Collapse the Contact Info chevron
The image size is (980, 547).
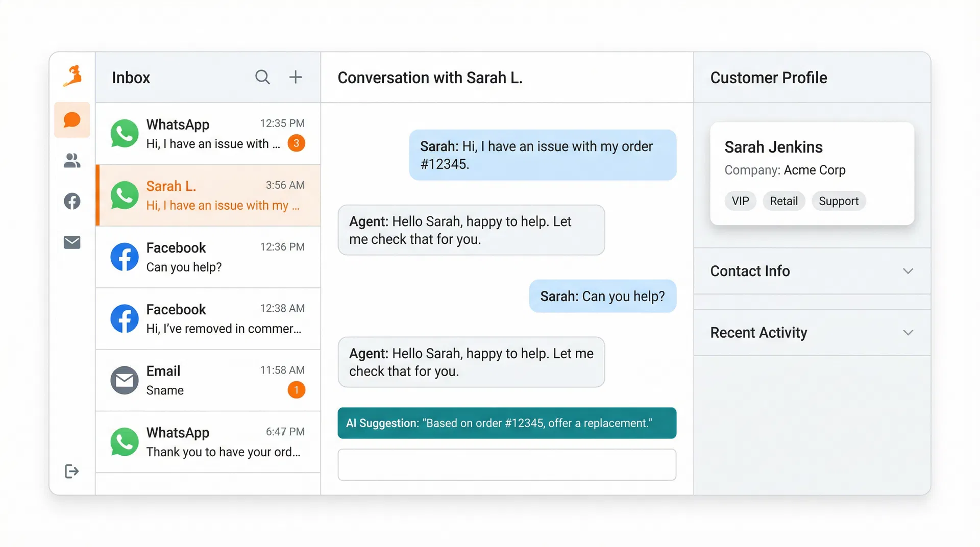tap(908, 271)
